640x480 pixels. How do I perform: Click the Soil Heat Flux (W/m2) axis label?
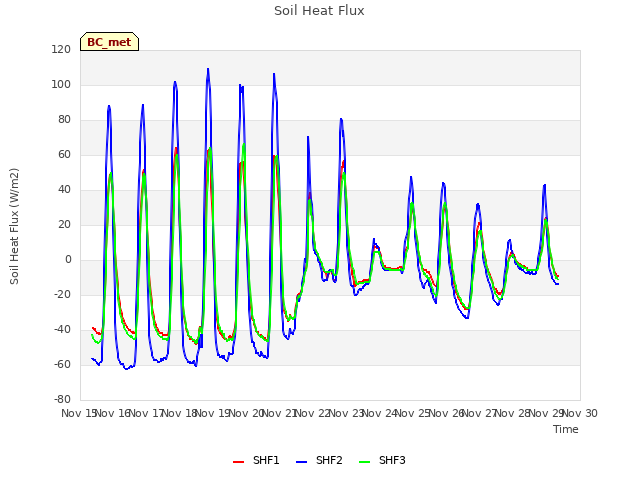(15, 226)
